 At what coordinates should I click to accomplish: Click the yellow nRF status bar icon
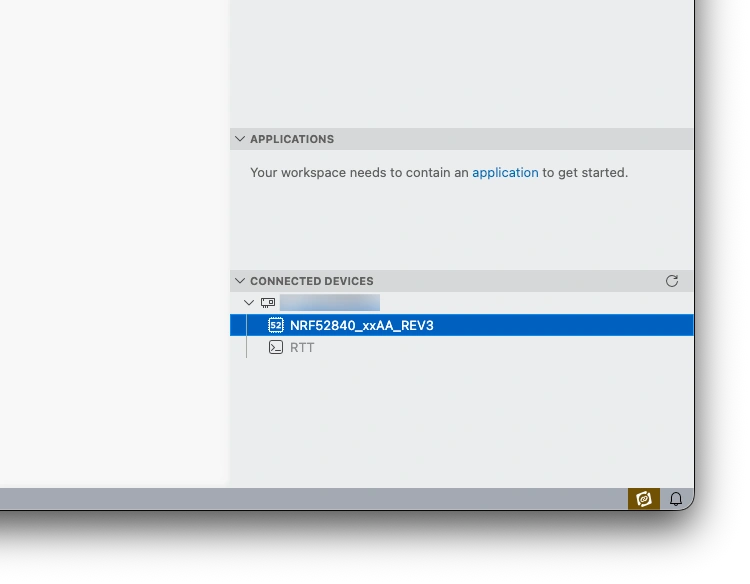pos(644,499)
